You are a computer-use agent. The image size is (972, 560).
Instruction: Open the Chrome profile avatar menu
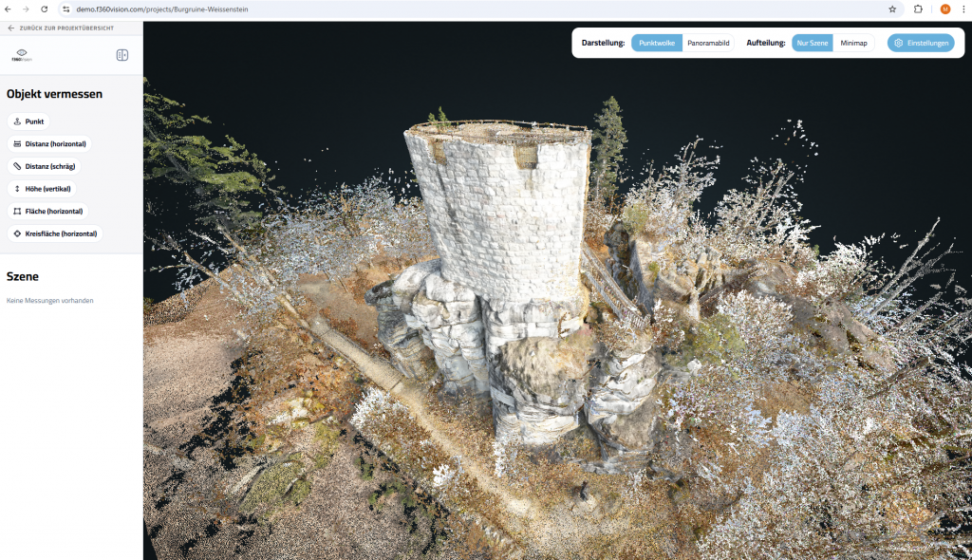(x=945, y=9)
